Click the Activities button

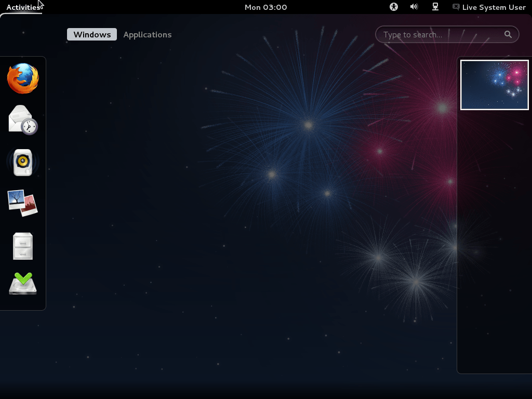click(23, 7)
